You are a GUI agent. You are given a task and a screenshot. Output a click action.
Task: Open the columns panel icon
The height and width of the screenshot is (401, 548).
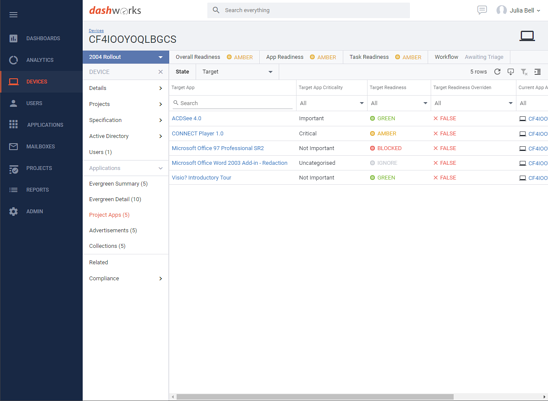(x=538, y=72)
